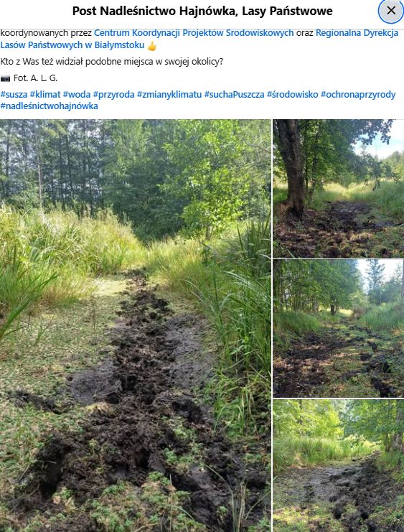This screenshot has height=532, width=404.
Task: Open the top-right photo with tree trunk
Action: pos(338,188)
